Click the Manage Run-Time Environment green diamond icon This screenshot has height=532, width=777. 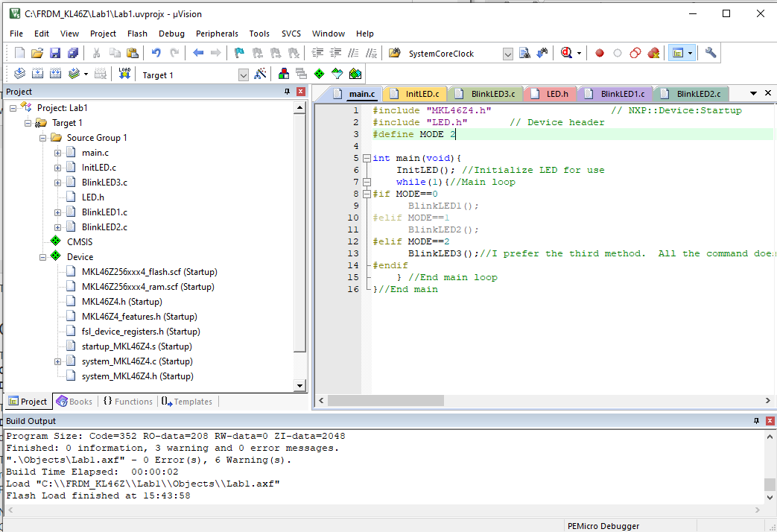319,74
